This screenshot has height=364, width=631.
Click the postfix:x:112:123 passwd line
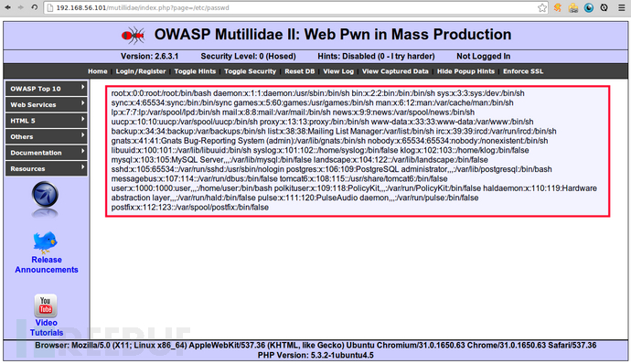point(190,208)
